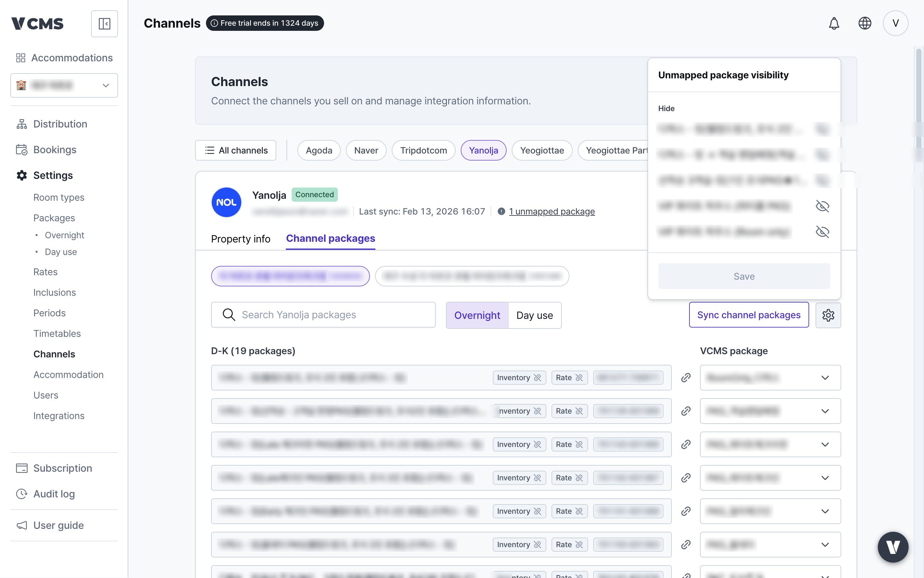Click the Bookings calendar icon
This screenshot has height=578, width=924.
[x=22, y=149]
